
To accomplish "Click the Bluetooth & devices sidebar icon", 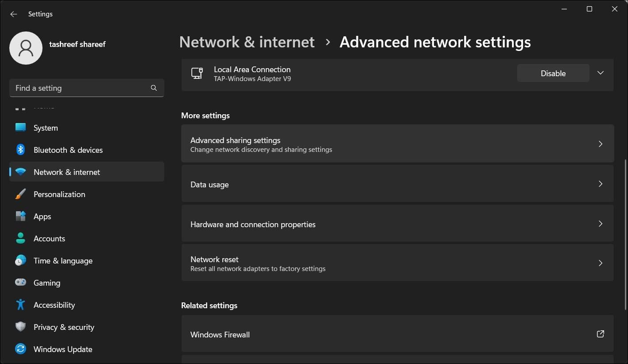I will point(20,150).
